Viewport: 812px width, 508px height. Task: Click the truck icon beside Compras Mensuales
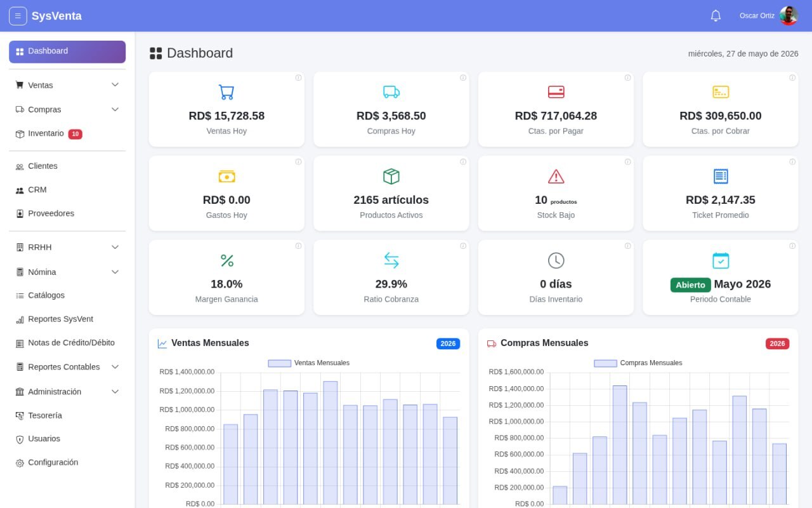click(x=492, y=344)
